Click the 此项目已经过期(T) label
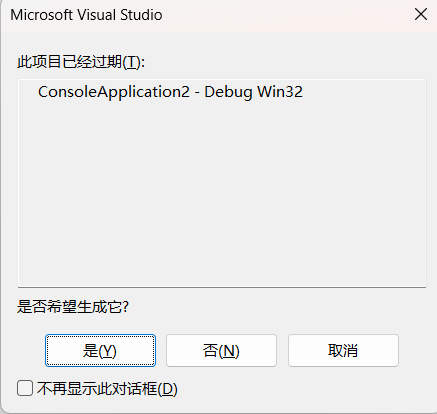This screenshot has width=437, height=414. point(81,62)
